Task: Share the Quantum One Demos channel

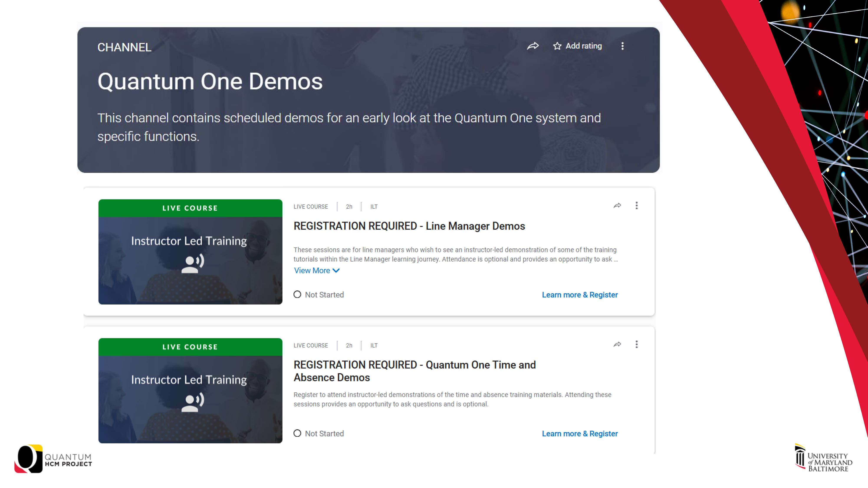Action: pyautogui.click(x=533, y=46)
